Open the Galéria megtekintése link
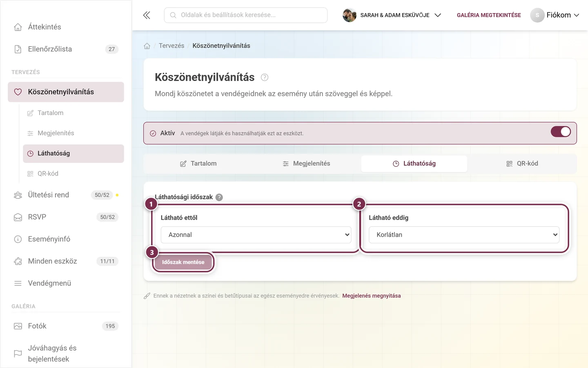Screen dimensions: 588x368 pyautogui.click(x=489, y=15)
